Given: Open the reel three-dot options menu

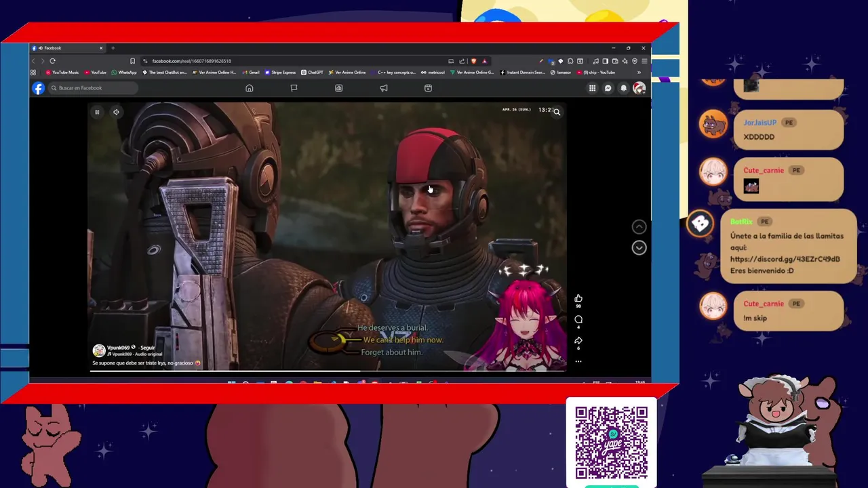Looking at the screenshot, I should [x=578, y=361].
